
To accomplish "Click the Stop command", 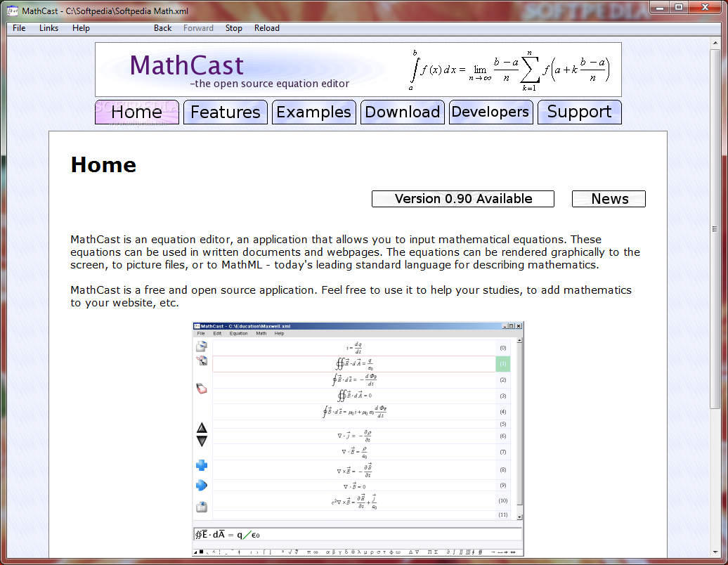I will pyautogui.click(x=233, y=28).
